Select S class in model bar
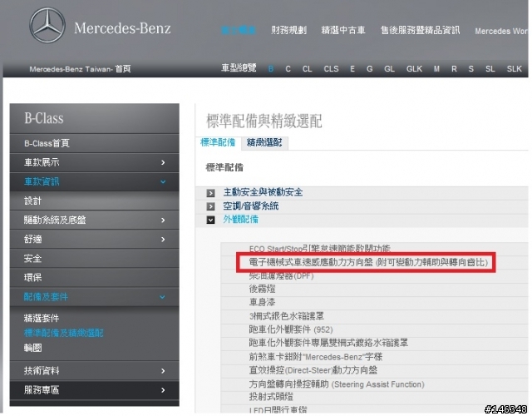The width and height of the screenshot is (532, 416). point(471,69)
